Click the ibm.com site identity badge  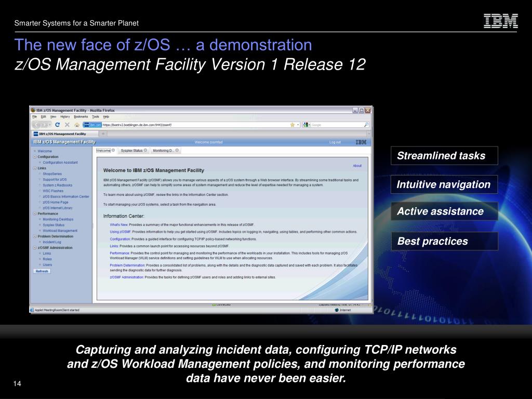point(92,125)
